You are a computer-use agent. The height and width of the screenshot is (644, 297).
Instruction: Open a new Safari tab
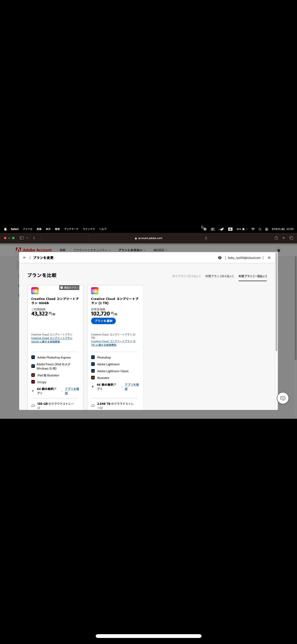point(284,238)
